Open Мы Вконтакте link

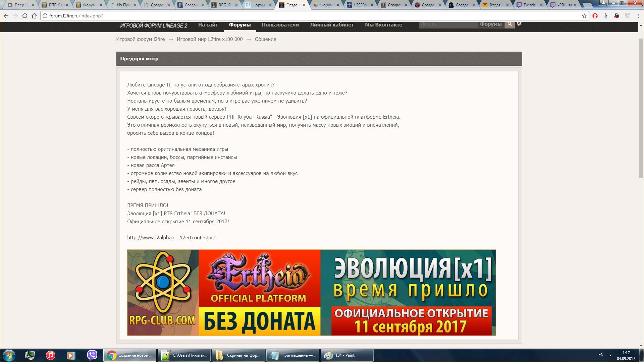tap(384, 25)
